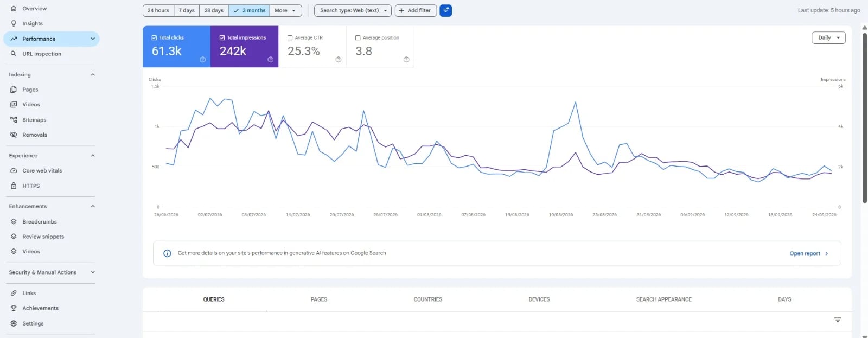Enable the Average position checkbox

(x=358, y=38)
